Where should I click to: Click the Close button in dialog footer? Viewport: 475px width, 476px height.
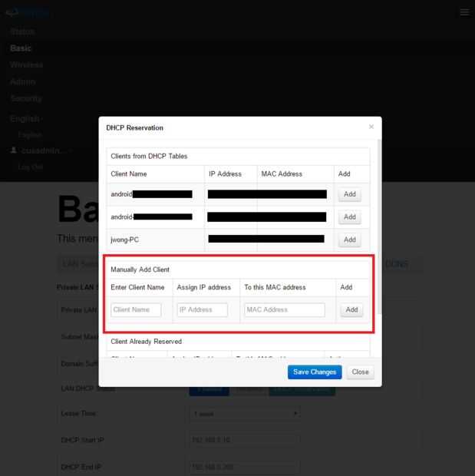coord(360,372)
